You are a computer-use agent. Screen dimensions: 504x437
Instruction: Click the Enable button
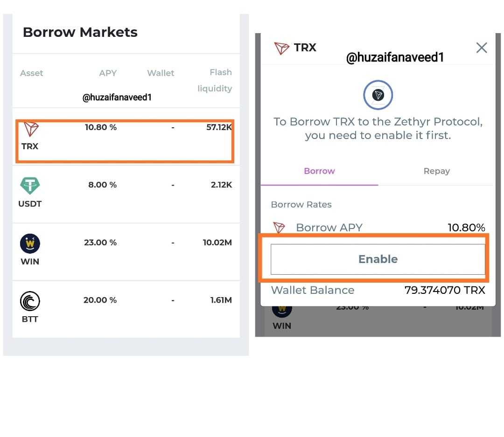point(378,259)
